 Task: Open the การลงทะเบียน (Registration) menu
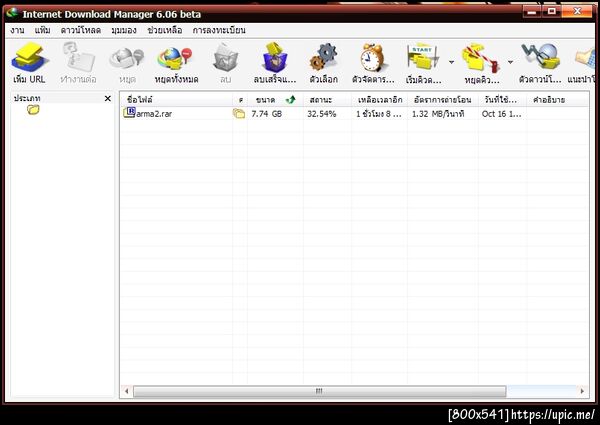click(219, 30)
